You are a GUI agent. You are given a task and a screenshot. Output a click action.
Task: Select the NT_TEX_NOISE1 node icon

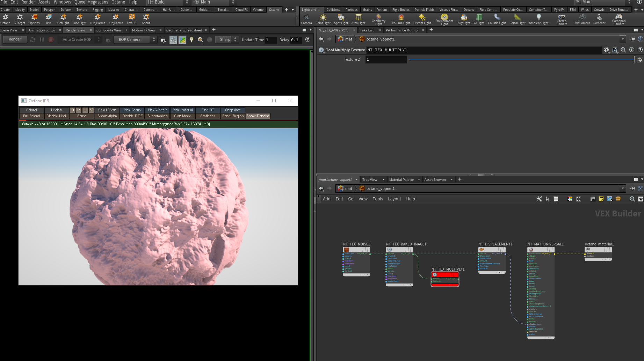(x=347, y=250)
